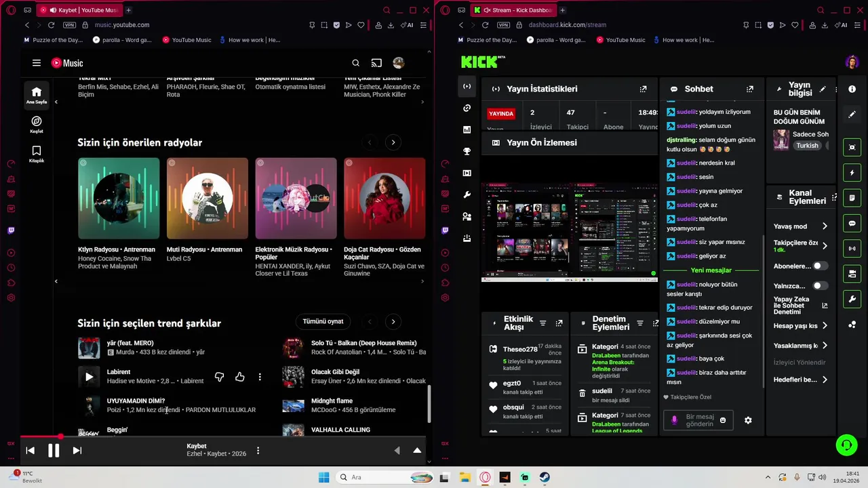Show next recommended radios arrow
The width and height of the screenshot is (868, 488).
coord(393,142)
